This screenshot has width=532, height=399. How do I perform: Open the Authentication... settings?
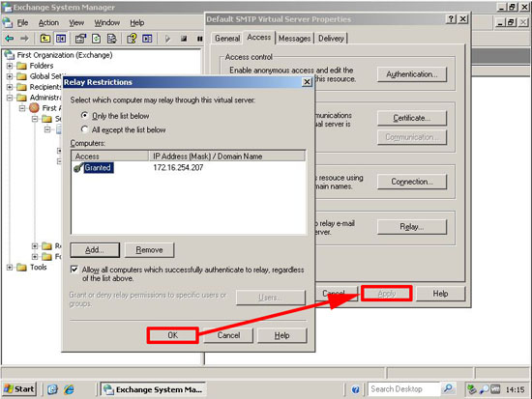(412, 74)
